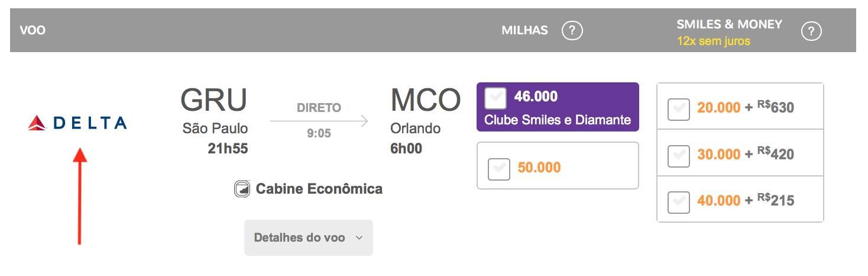Image resolution: width=868 pixels, height=276 pixels.
Task: Click the 12x sem juros text
Action: click(714, 41)
